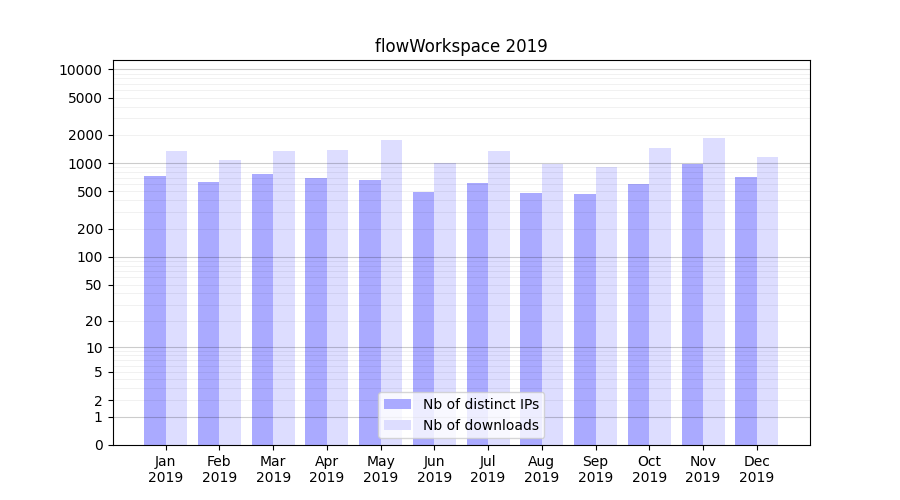
Task: Select the 2000 y-axis tick label
Action: (x=84, y=135)
